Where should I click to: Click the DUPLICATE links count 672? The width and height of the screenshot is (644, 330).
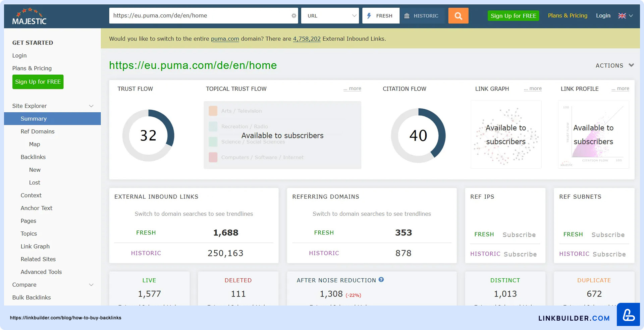594,294
